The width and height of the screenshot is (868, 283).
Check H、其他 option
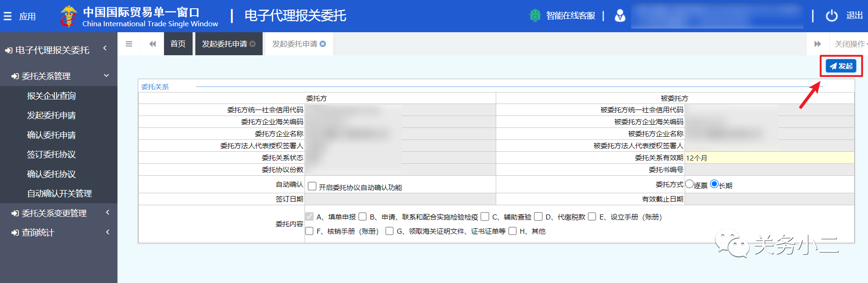click(x=512, y=231)
